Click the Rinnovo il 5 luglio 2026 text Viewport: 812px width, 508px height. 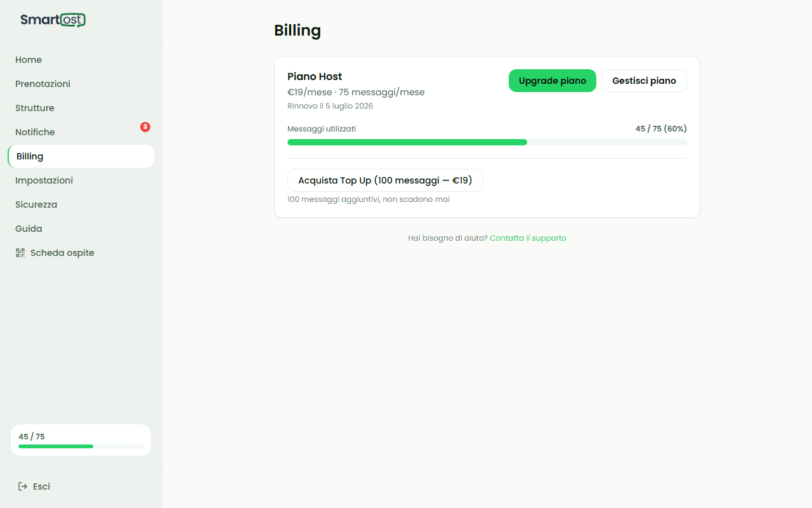pos(330,106)
